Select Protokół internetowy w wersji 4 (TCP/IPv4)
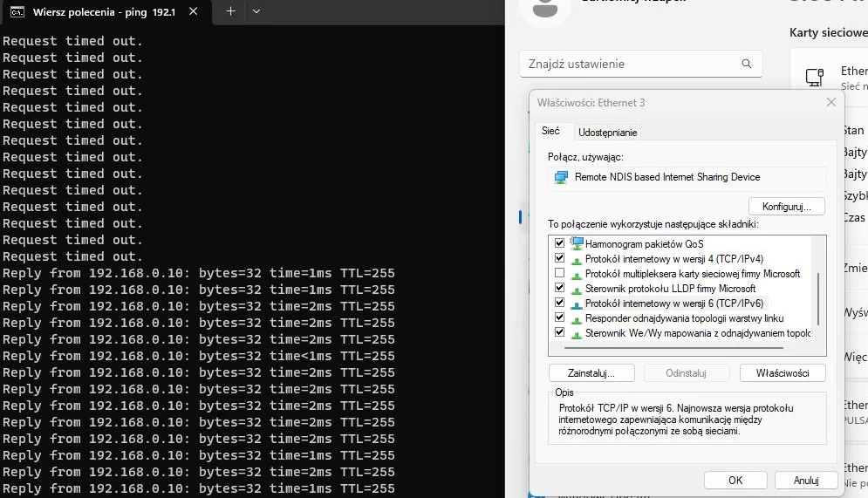 point(674,258)
